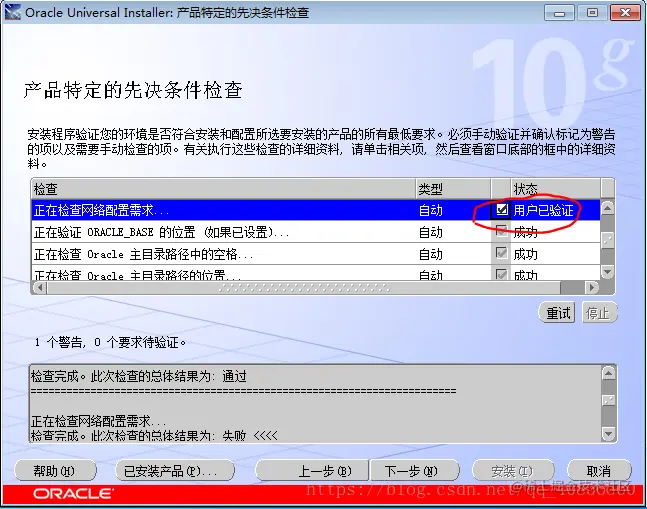The height and width of the screenshot is (509, 647).
Task: Click the 检查 column header
Action: click(223, 189)
